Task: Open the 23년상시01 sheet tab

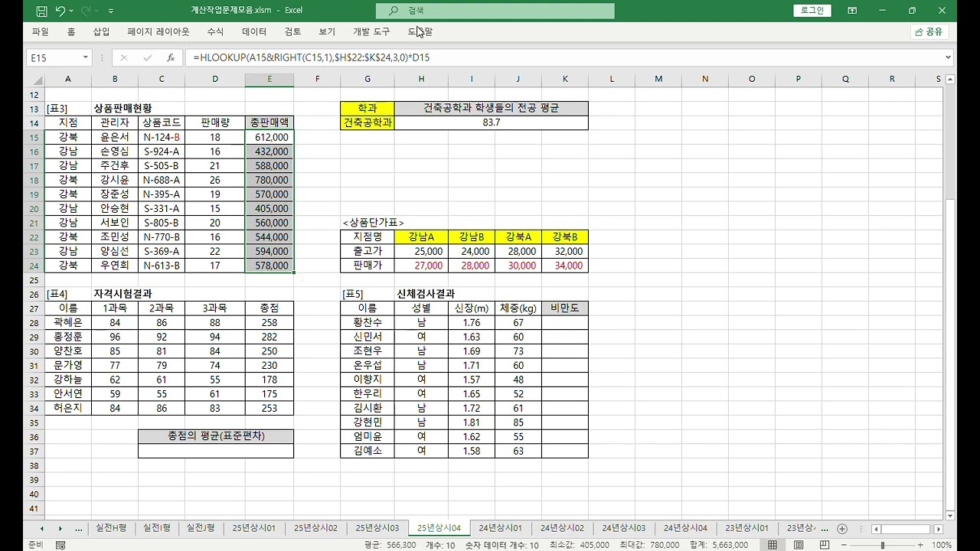Action: coord(747,529)
